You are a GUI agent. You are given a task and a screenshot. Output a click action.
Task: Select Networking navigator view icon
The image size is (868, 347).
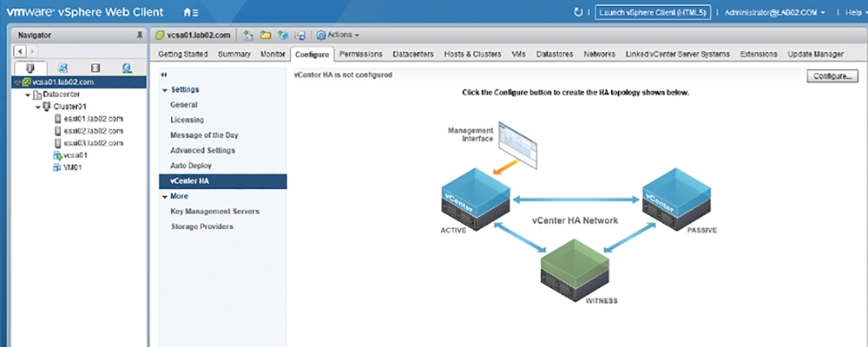tap(127, 68)
